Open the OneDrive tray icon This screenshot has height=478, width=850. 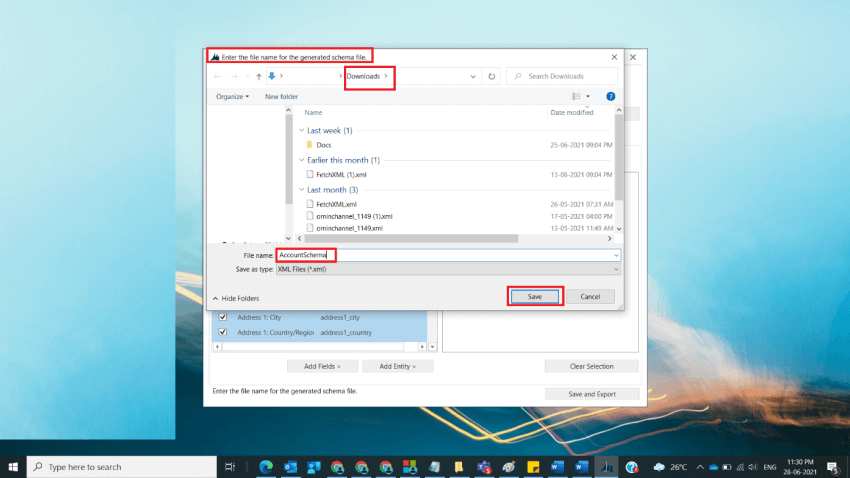coord(713,467)
